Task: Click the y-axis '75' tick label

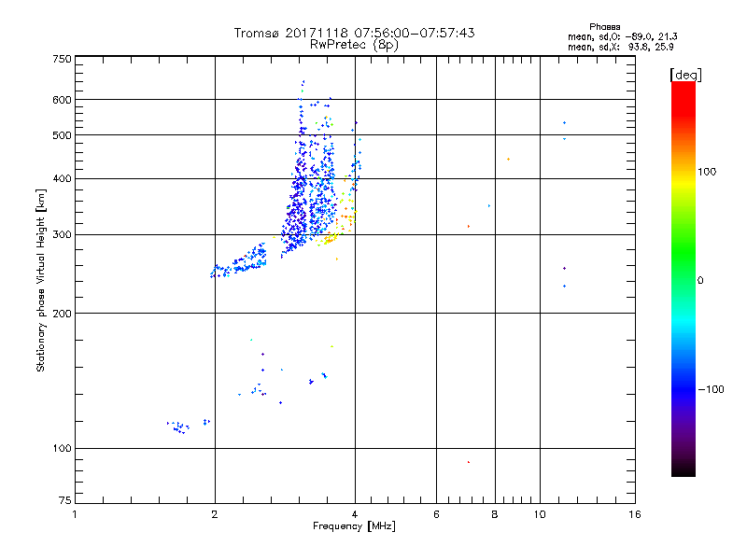Action: pyautogui.click(x=65, y=500)
